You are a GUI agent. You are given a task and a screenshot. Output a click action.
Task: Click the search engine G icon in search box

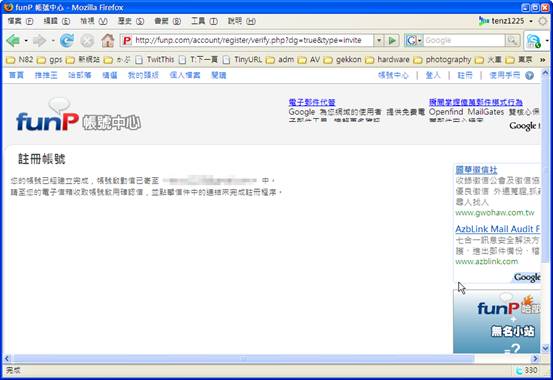pos(411,41)
